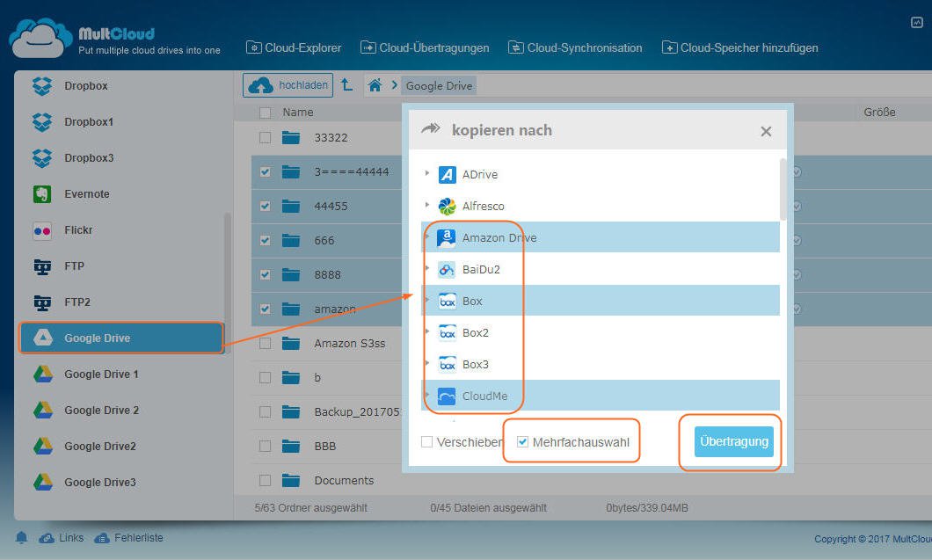
Task: Sort by the Größe column header
Action: (880, 113)
